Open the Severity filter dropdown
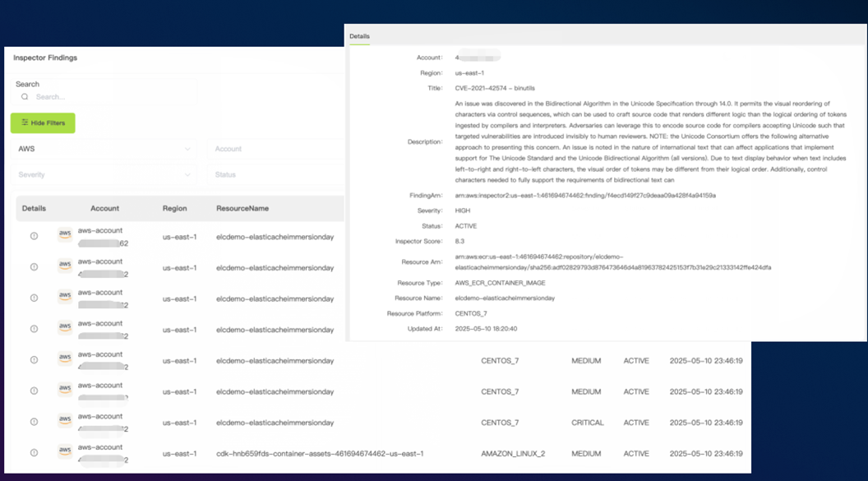 coord(104,175)
